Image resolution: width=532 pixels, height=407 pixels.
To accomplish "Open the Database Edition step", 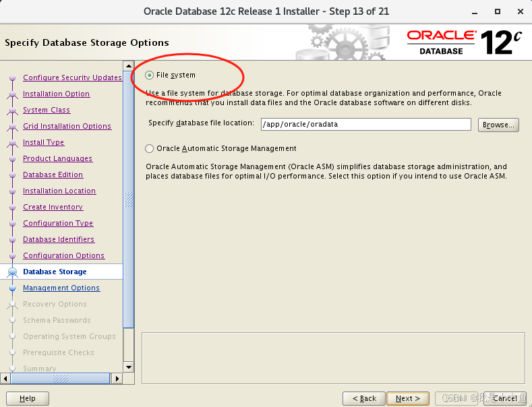I will 53,175.
